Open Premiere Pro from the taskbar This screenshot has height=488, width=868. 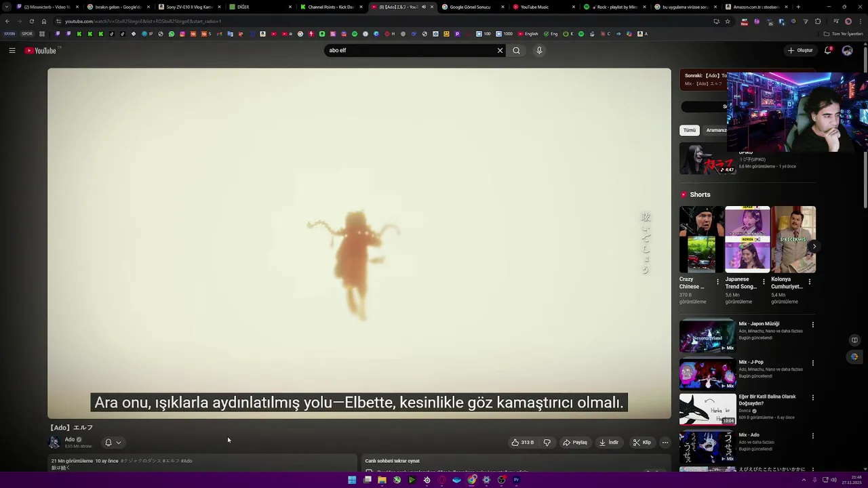click(516, 480)
